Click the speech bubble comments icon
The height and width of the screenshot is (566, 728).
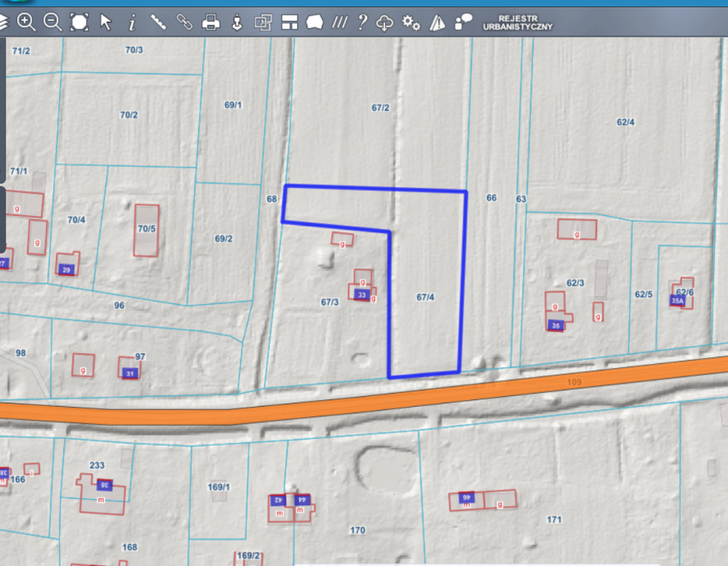[x=463, y=22]
